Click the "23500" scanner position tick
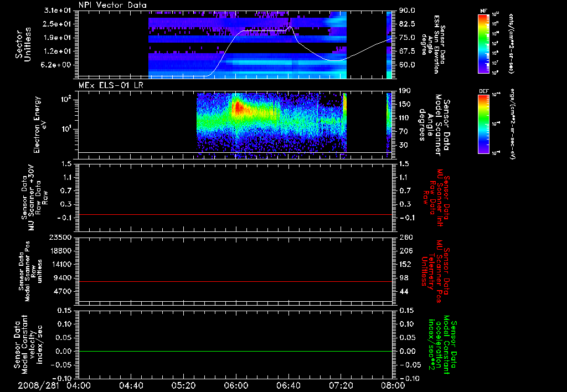 (x=60, y=237)
